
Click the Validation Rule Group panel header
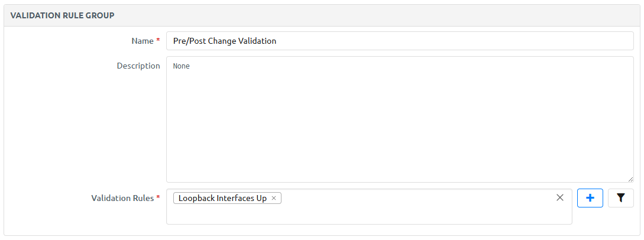pos(63,15)
